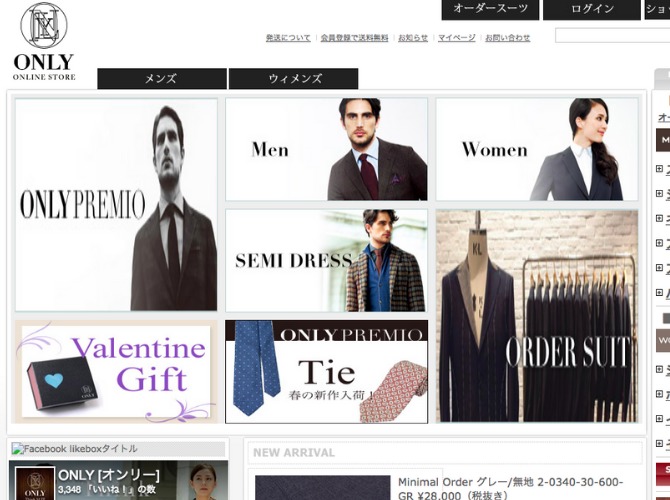Click the 3,348「いいね！」の数 text

point(106,490)
